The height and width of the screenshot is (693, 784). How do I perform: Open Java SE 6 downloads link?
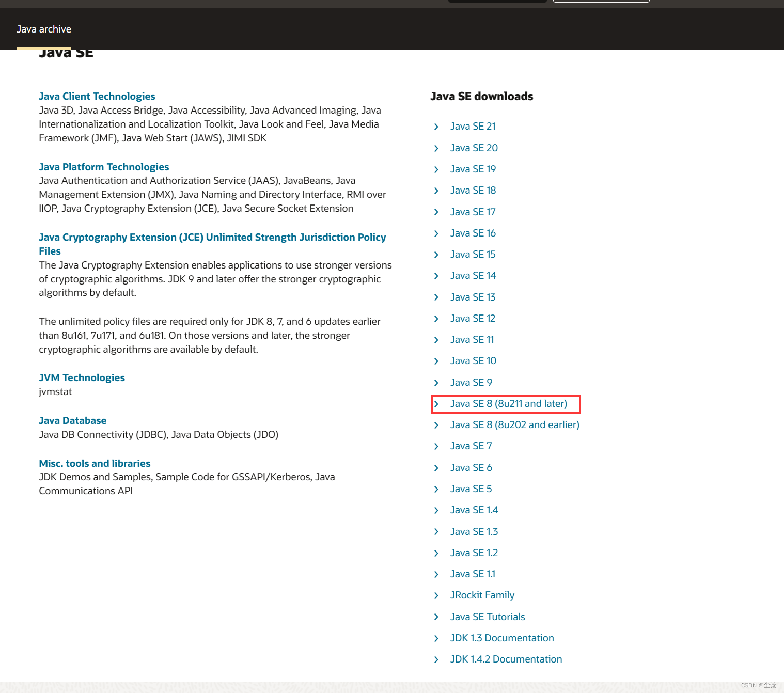pos(471,467)
